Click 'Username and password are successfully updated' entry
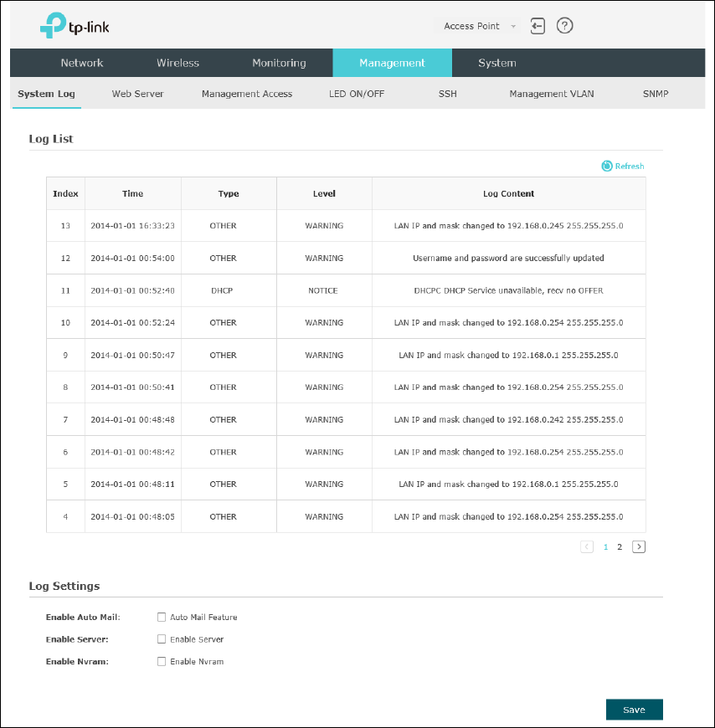The width and height of the screenshot is (715, 728). pyautogui.click(x=509, y=258)
